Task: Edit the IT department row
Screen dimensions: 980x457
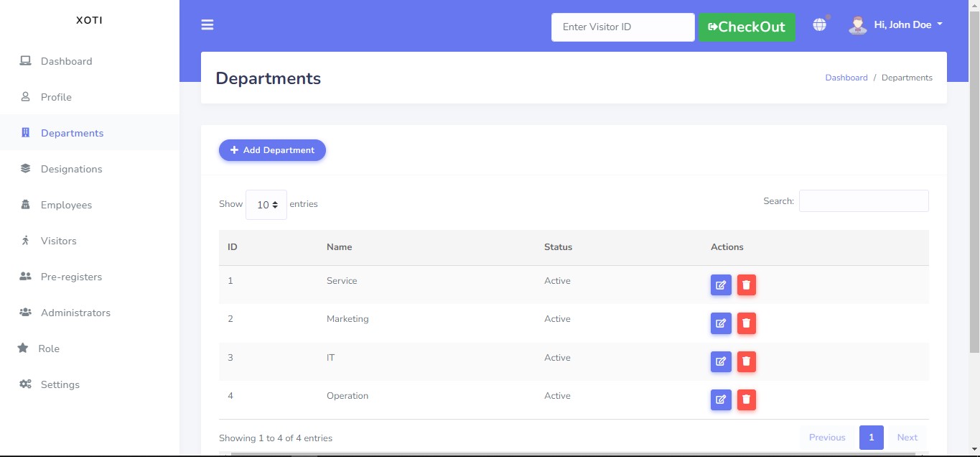Action: click(721, 361)
